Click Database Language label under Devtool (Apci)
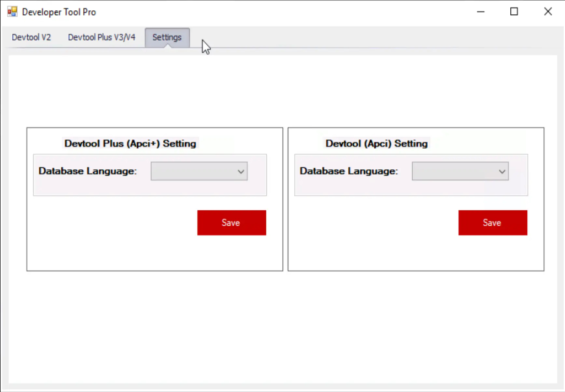The image size is (565, 392). click(x=349, y=171)
